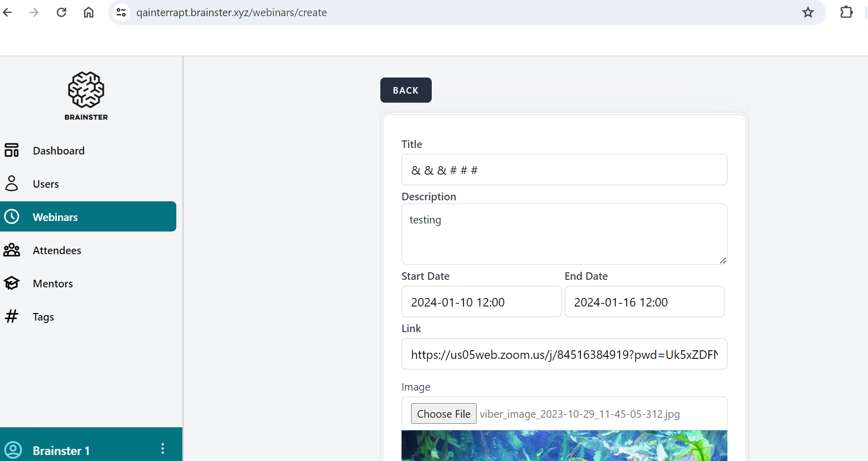Click the Dashboard layout icon
Image resolution: width=868 pixels, height=461 pixels.
pyautogui.click(x=12, y=150)
